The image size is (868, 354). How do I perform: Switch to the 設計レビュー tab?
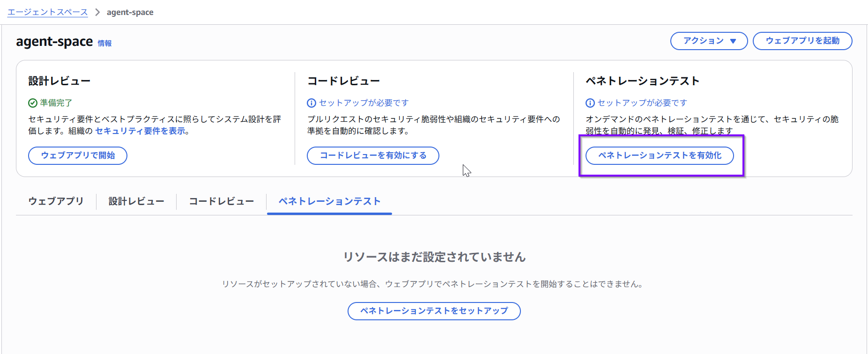pyautogui.click(x=136, y=201)
